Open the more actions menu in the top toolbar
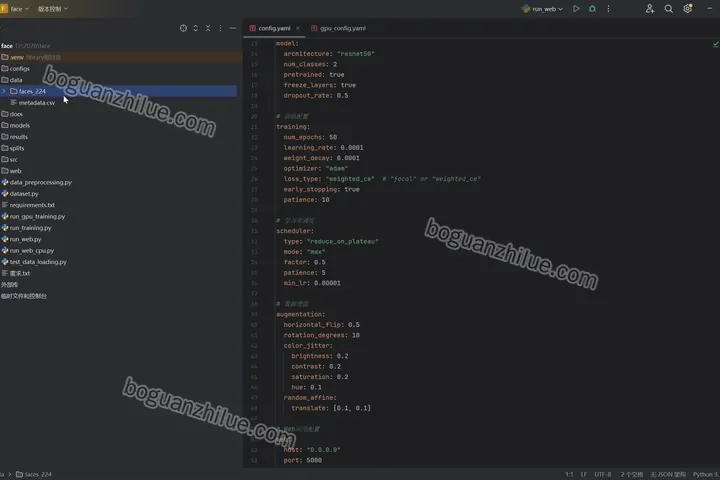The height and width of the screenshot is (480, 720). pos(608,9)
